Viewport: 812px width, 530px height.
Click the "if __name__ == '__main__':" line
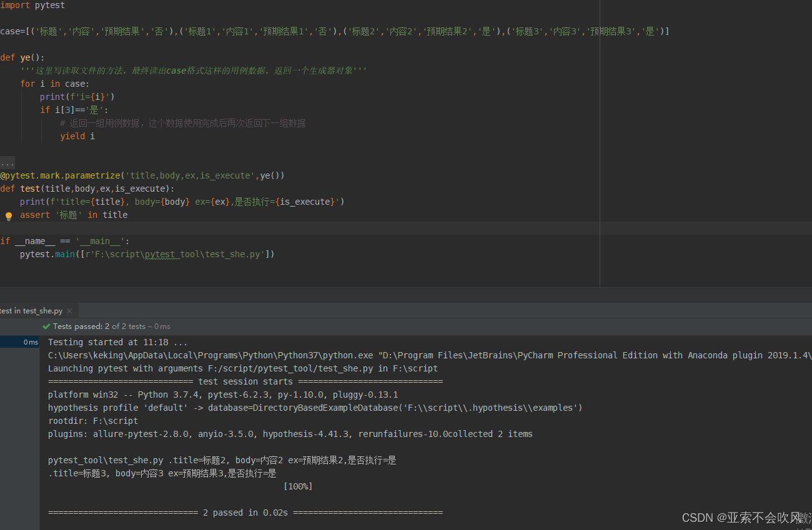coord(65,241)
